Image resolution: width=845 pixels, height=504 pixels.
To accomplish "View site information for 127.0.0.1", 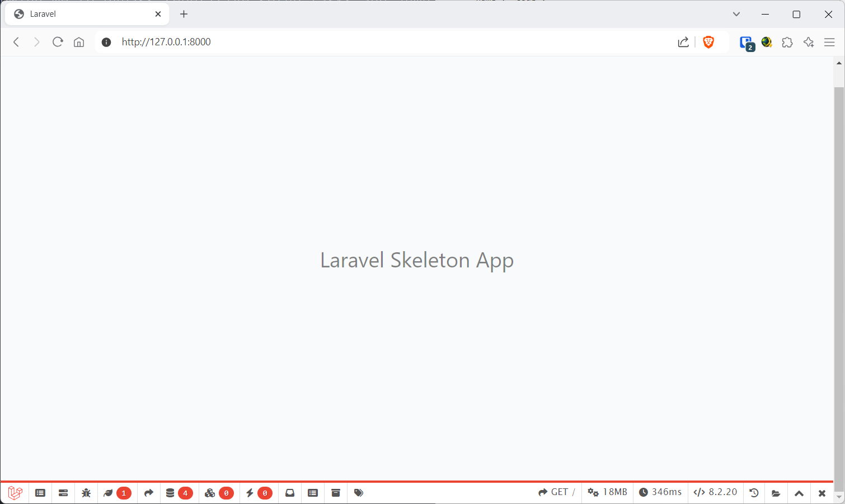I will 106,42.
